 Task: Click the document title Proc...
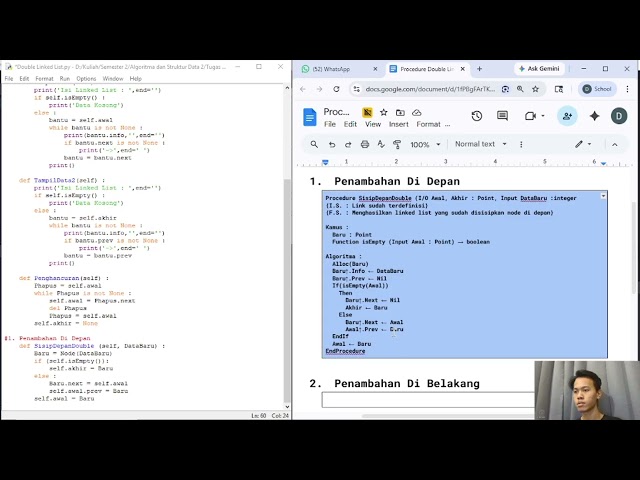coord(336,112)
